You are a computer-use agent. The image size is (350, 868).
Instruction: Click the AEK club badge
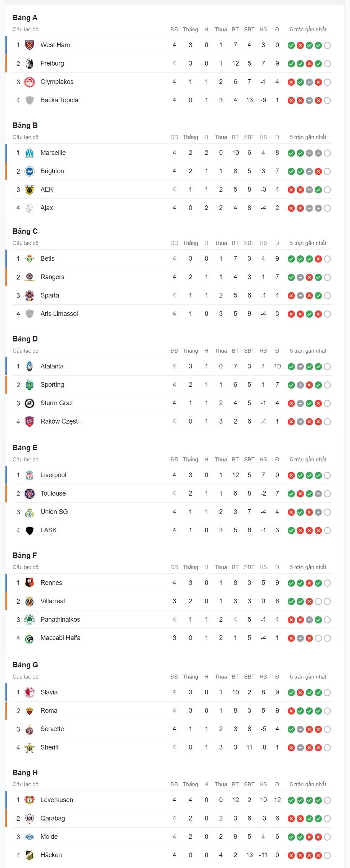30,189
